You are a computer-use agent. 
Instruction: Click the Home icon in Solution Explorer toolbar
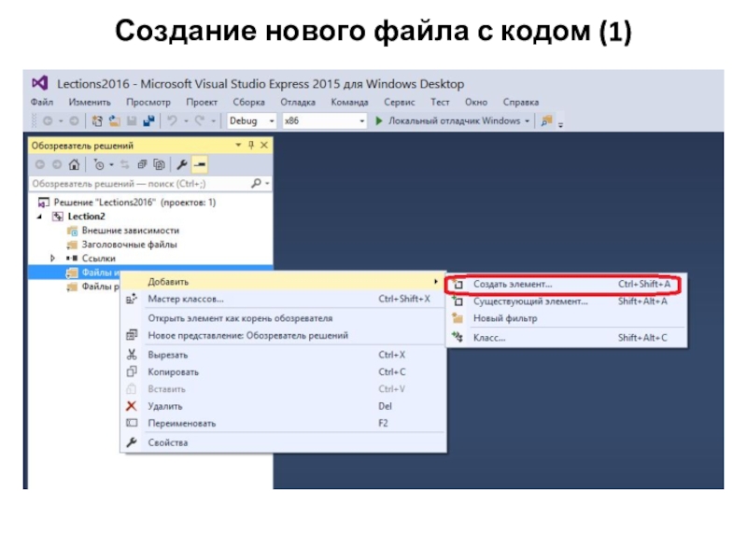coord(74,164)
